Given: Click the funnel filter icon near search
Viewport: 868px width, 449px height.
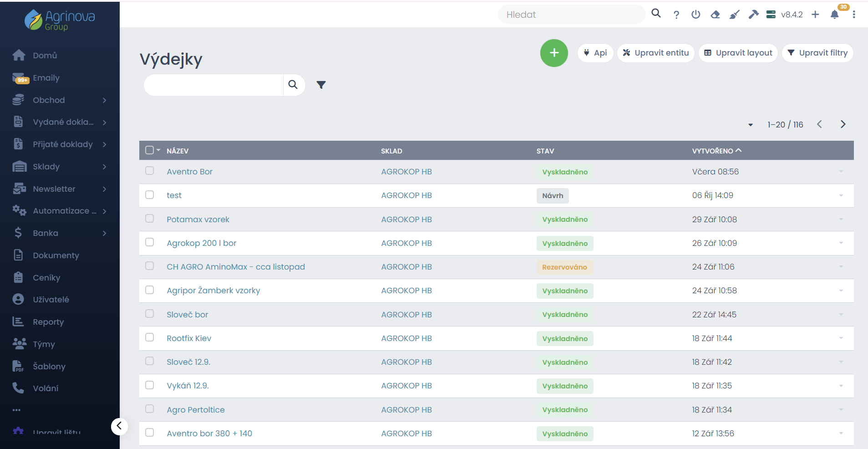Looking at the screenshot, I should point(321,85).
